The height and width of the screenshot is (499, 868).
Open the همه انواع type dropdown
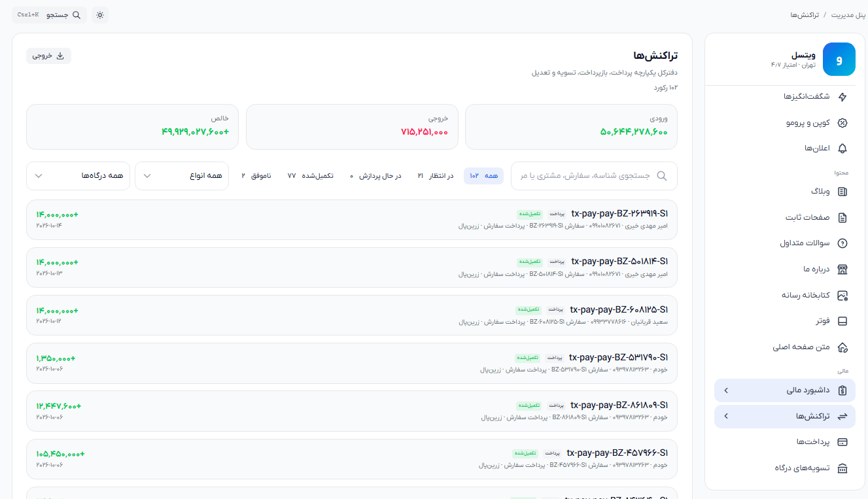(182, 176)
